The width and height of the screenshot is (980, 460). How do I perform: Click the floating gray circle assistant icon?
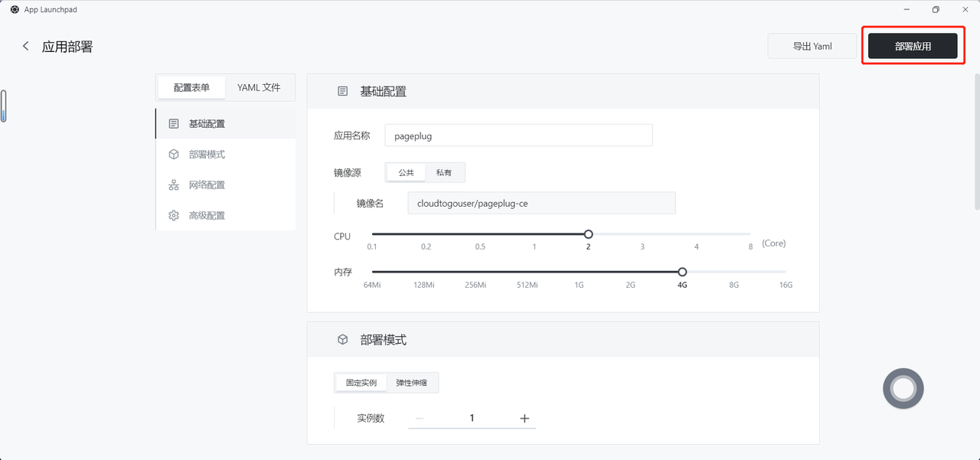coord(903,389)
